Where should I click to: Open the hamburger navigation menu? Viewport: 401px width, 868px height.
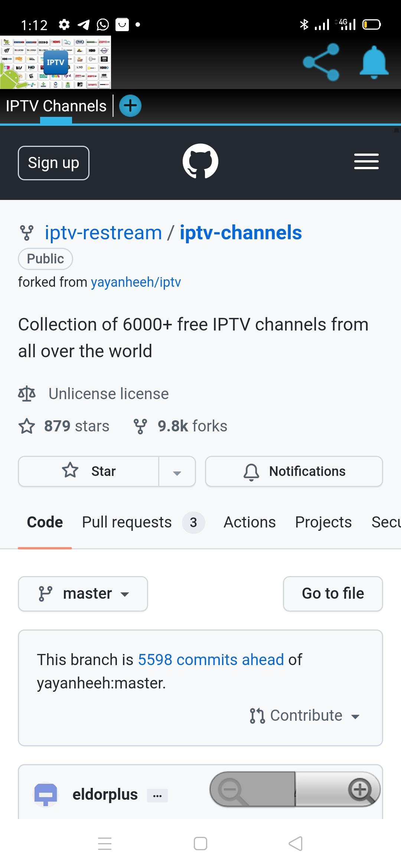click(366, 161)
